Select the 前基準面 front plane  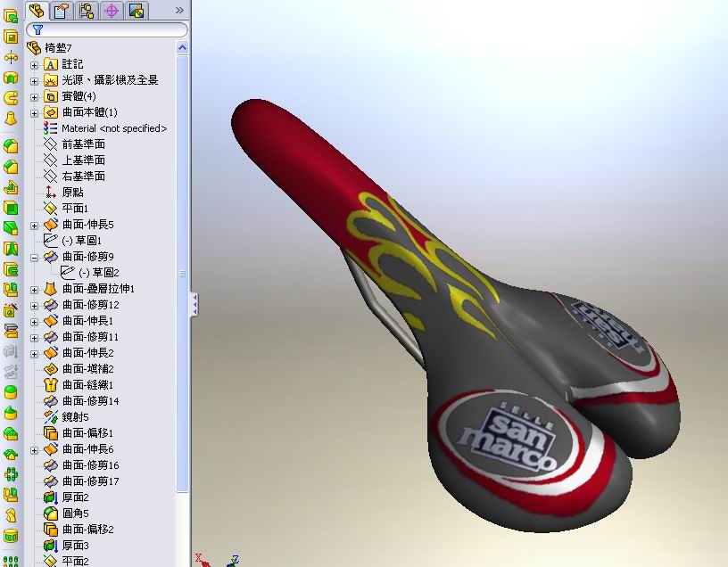coord(74,144)
